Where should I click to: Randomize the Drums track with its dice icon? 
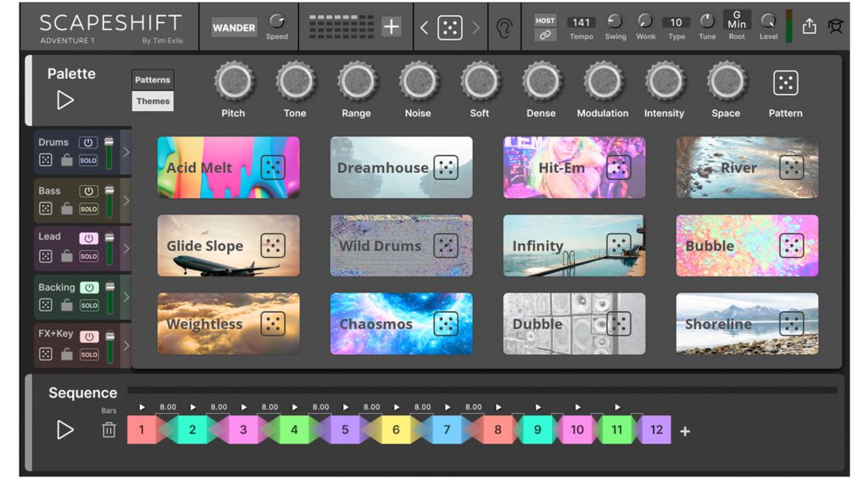click(46, 160)
